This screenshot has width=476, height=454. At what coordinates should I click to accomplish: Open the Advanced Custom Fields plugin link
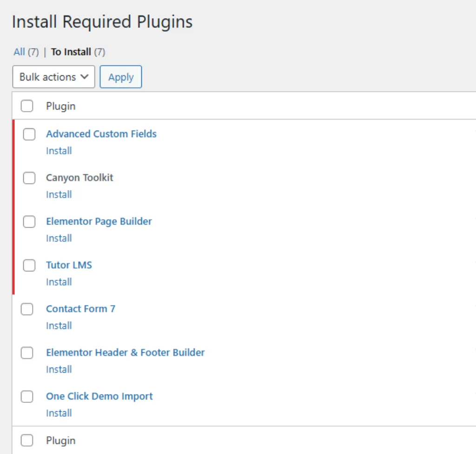[x=101, y=134]
